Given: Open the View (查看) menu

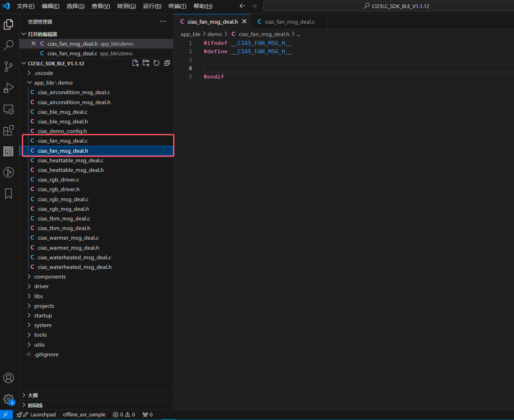Looking at the screenshot, I should click(x=101, y=6).
